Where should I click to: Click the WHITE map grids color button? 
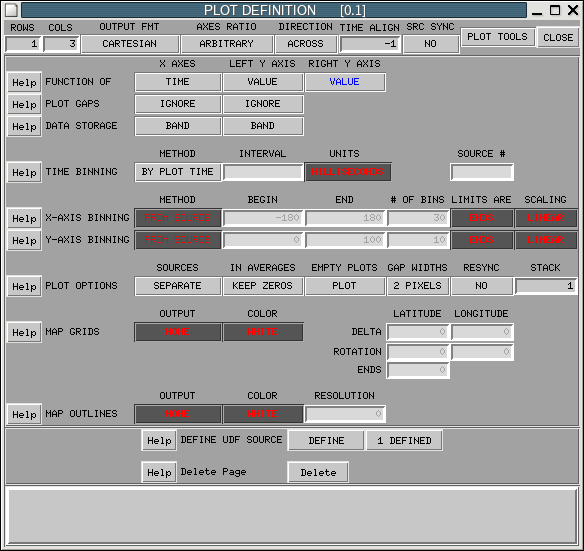coord(263,332)
